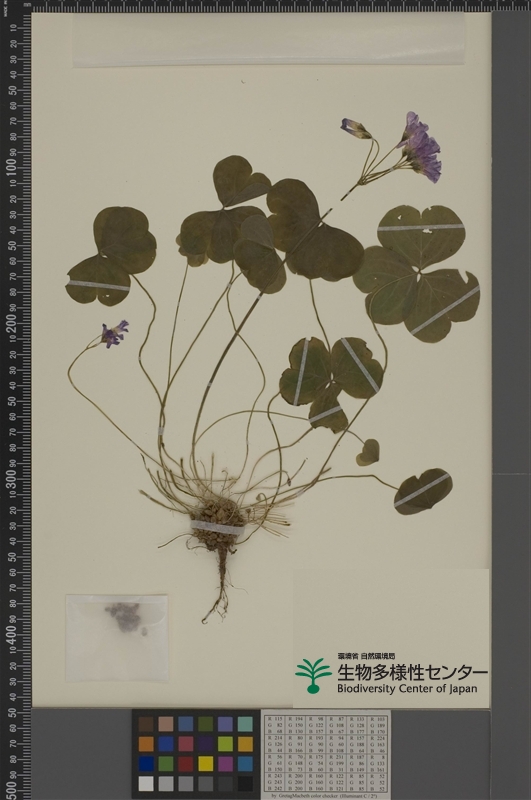Click the bulb root mass under the tape
The image size is (531, 800).
(x=219, y=527)
